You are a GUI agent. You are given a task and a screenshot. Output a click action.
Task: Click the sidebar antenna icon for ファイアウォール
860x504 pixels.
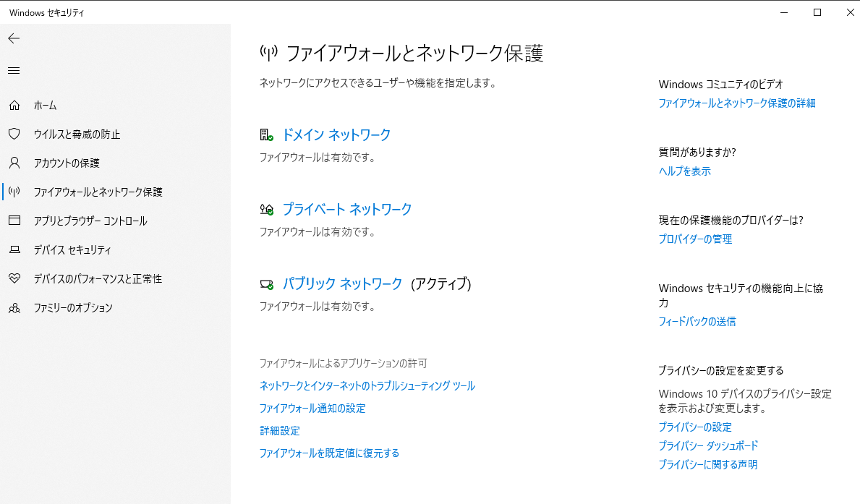(14, 192)
